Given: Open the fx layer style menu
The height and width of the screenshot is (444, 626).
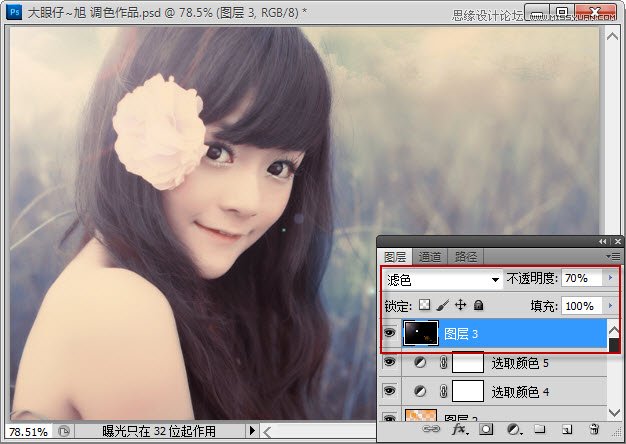Looking at the screenshot, I should point(460,429).
